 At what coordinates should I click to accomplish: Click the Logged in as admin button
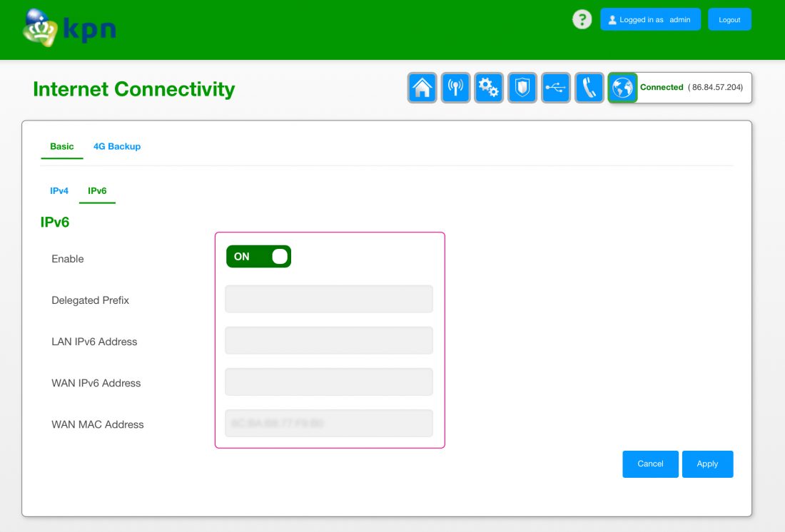(x=650, y=20)
